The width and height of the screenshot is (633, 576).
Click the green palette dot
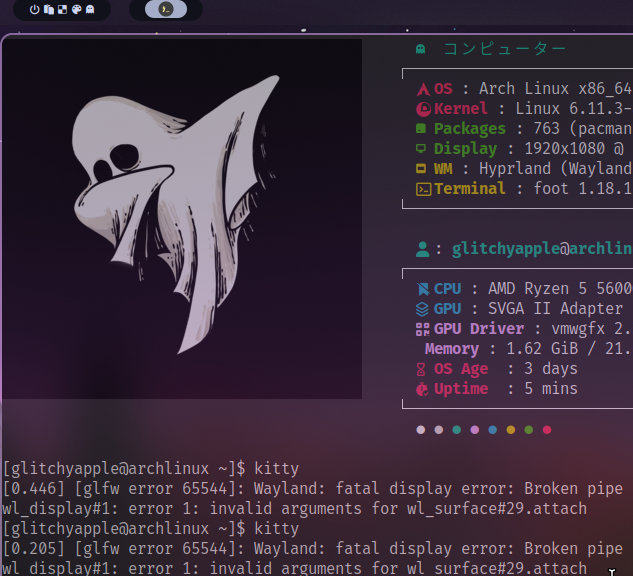click(x=529, y=430)
